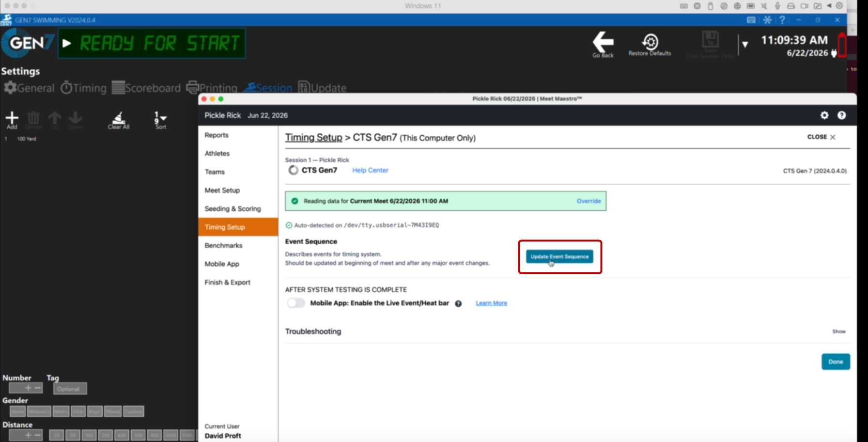Select the '100 Yard' event row

tap(27, 139)
